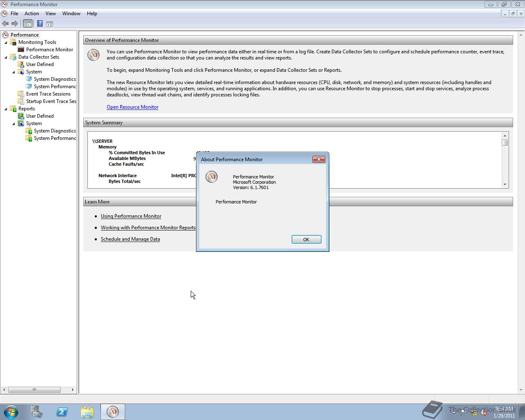Click the Open Resource Monitor link
The width and height of the screenshot is (525, 420).
pyautogui.click(x=132, y=107)
